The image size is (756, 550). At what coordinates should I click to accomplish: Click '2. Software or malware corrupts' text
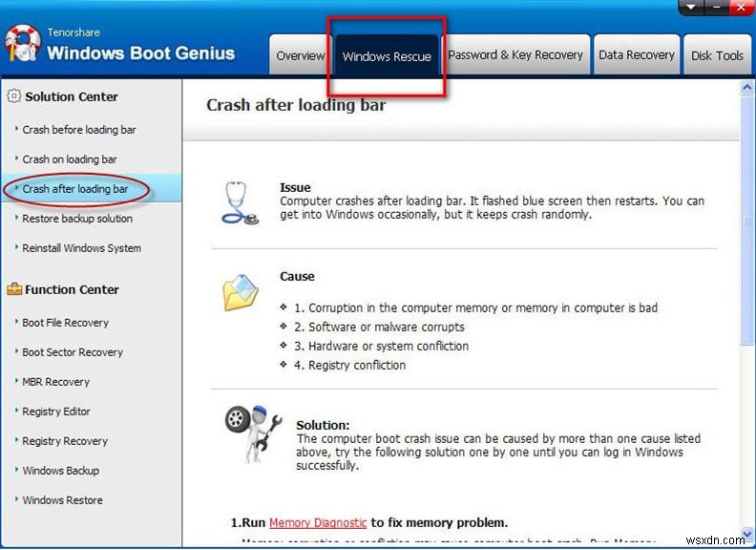pos(379,328)
